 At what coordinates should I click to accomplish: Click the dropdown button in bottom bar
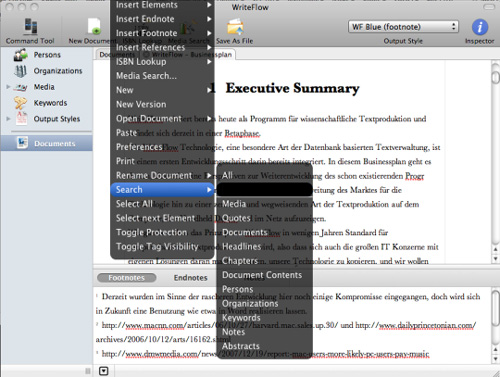point(104,371)
